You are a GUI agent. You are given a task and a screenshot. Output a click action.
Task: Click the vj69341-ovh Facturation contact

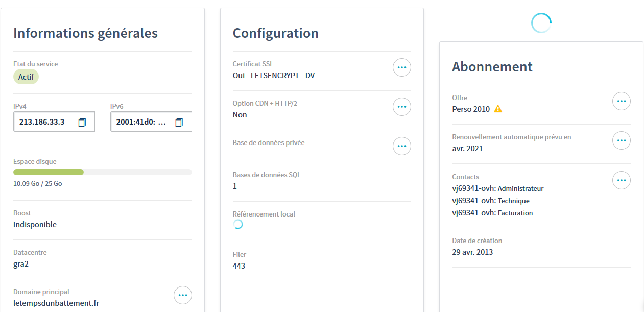[x=493, y=213]
